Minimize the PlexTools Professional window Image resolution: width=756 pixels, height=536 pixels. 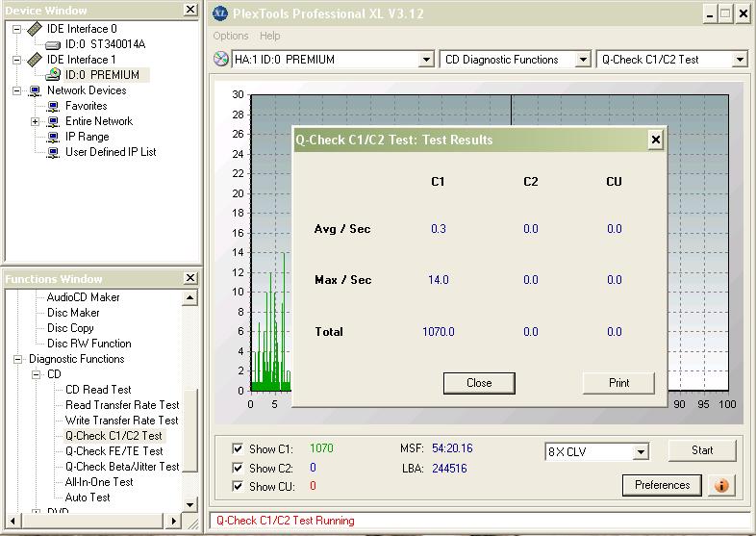710,14
